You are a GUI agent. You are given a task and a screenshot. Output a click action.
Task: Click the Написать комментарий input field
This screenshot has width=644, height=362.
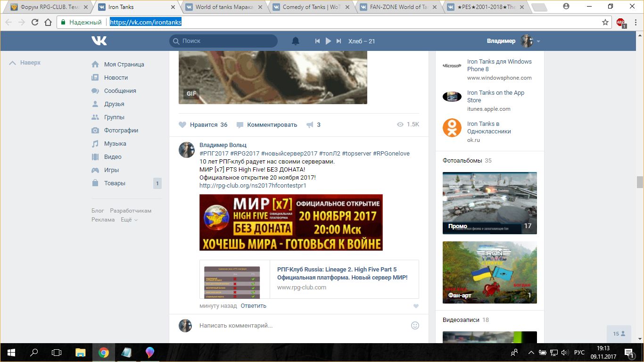click(302, 325)
